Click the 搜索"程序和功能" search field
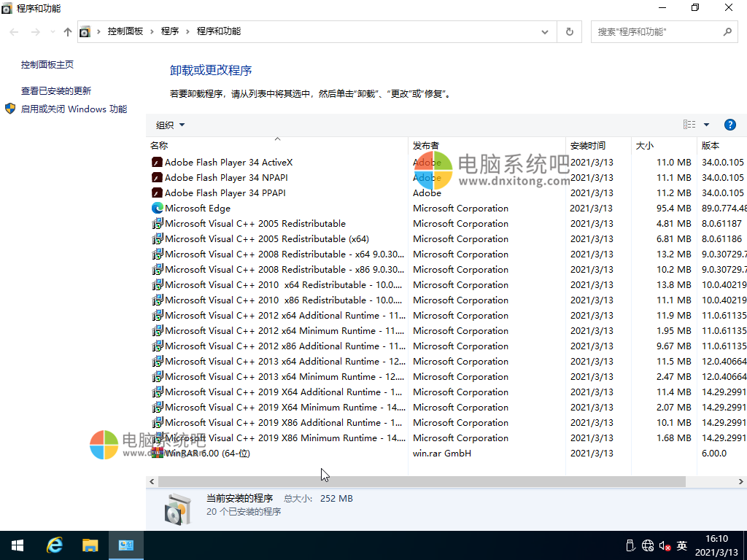Screen dimensions: 747x560 (657, 32)
